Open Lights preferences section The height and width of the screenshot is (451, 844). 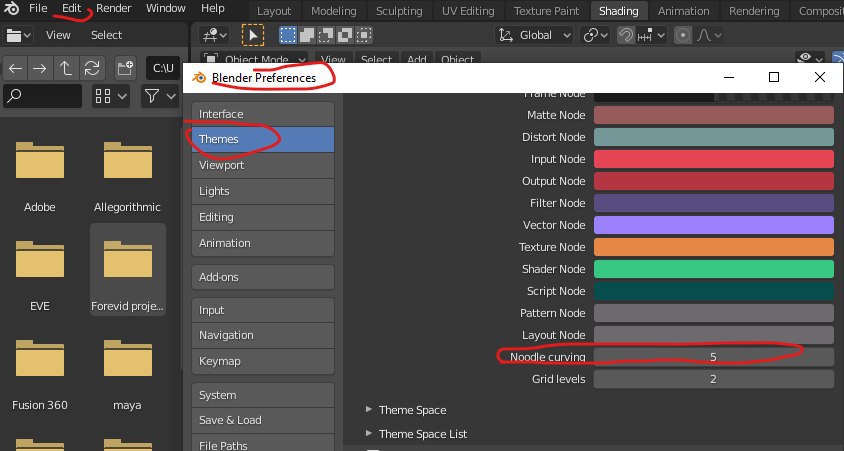[263, 191]
